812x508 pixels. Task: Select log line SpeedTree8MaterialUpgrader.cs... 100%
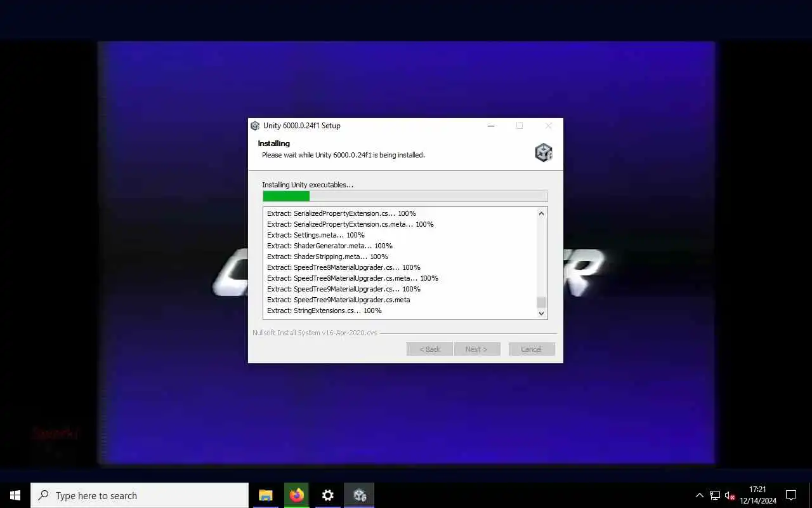(343, 267)
